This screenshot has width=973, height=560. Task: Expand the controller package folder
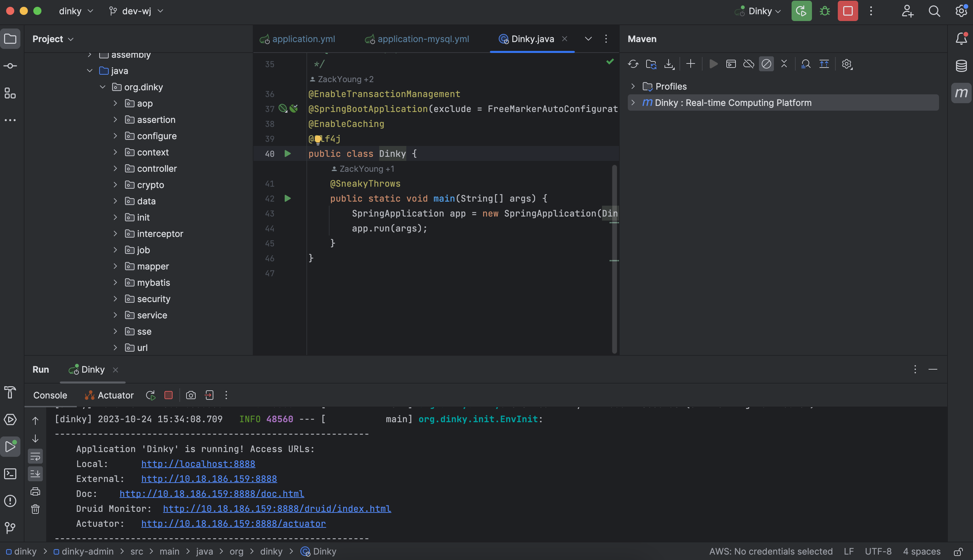pos(115,168)
